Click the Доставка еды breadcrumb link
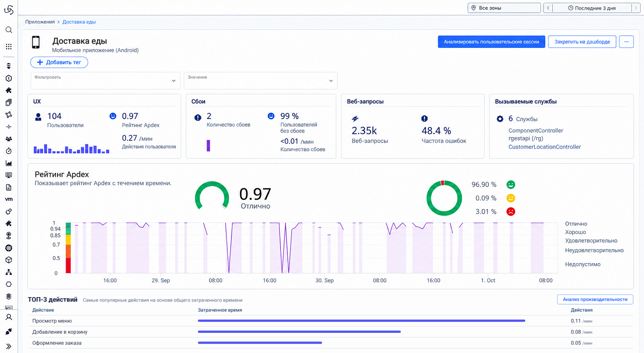Screen dimensions: 644x353 coord(79,22)
